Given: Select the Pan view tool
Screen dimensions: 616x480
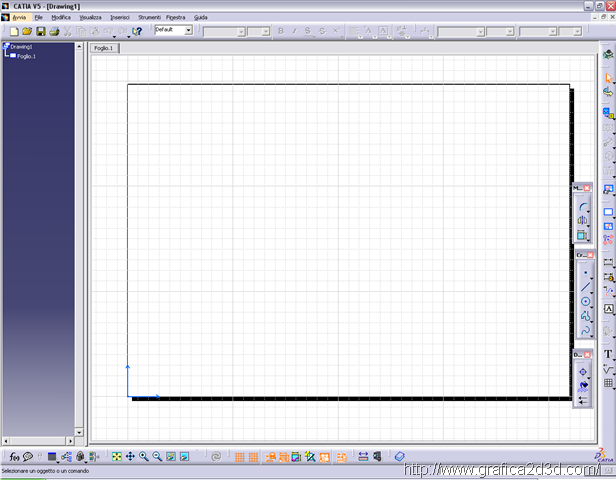Looking at the screenshot, I should click(x=130, y=457).
